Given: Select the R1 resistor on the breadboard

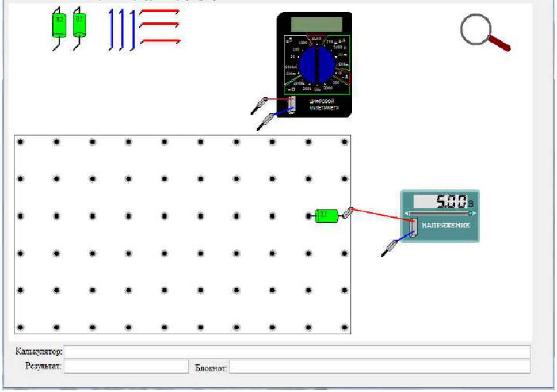Looking at the screenshot, I should (326, 216).
